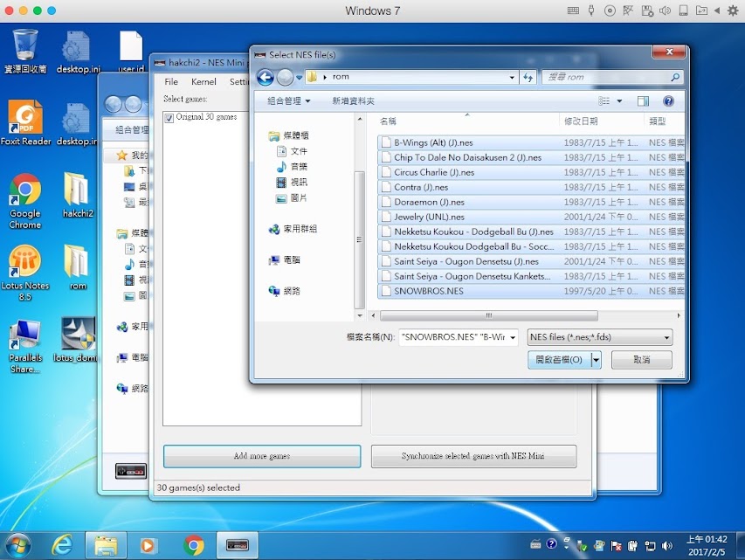Launch Google Chrome from the desktop
This screenshot has width=745, height=560.
click(x=25, y=202)
